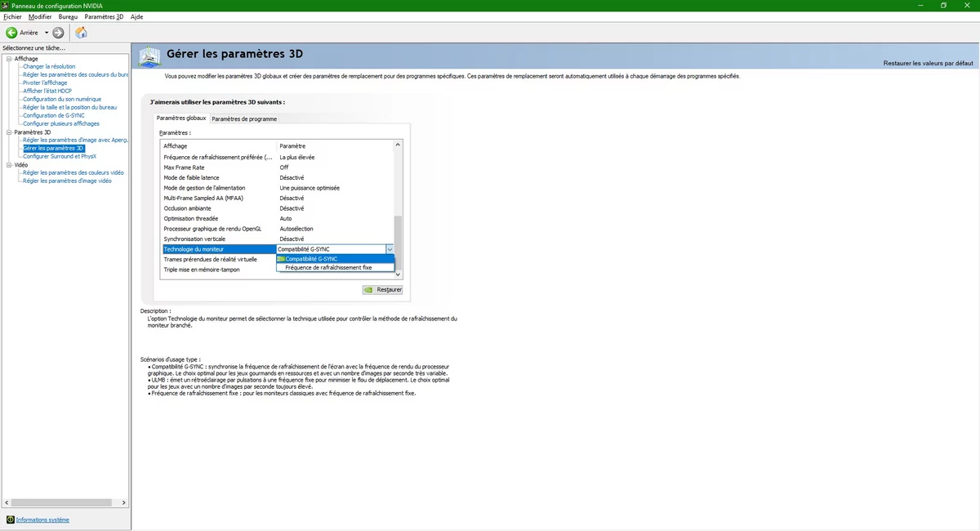
Task: Click the settings list vertical scrollbar thumb
Action: (398, 243)
